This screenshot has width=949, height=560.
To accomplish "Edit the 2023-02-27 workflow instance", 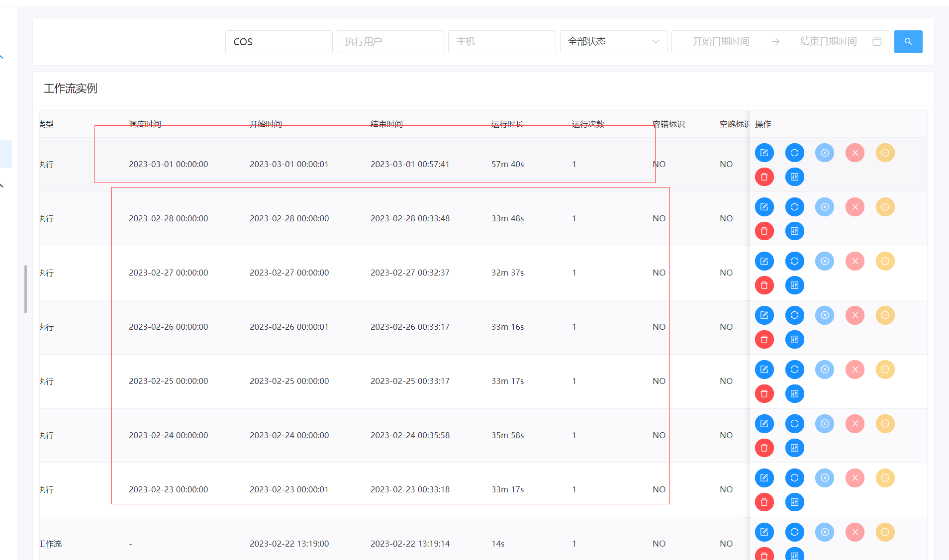I will [764, 261].
